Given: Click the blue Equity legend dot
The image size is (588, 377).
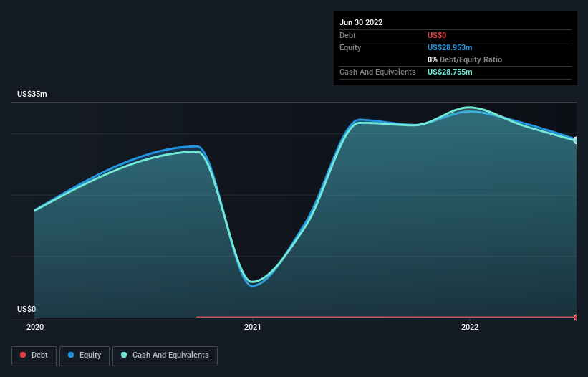Looking at the screenshot, I should click(x=71, y=355).
